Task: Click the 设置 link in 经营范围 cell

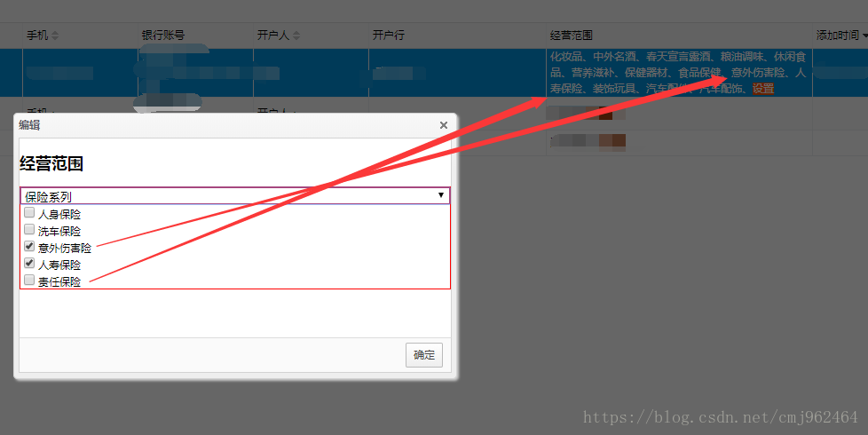Action: click(x=762, y=89)
